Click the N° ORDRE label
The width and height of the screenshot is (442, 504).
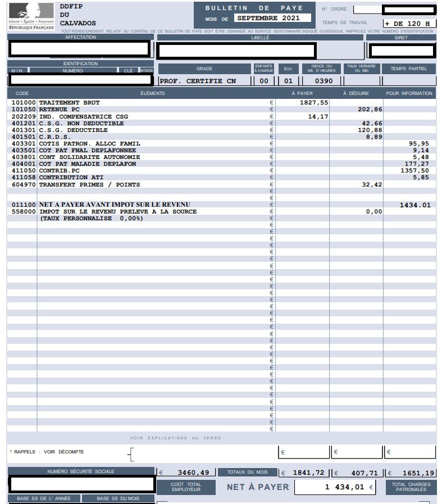coord(334,9)
